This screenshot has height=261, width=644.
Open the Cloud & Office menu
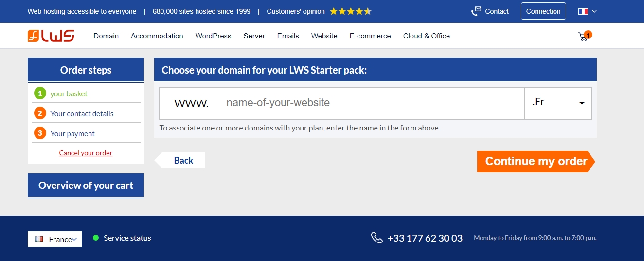427,36
